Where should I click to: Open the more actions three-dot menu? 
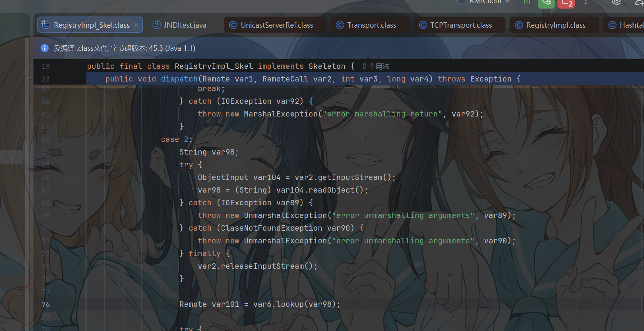(x=586, y=2)
